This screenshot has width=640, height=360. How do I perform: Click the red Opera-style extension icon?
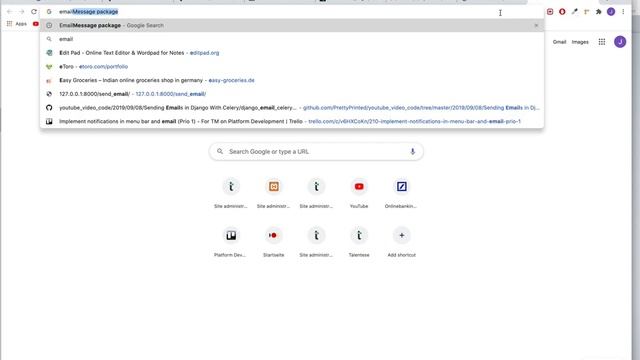click(562, 12)
